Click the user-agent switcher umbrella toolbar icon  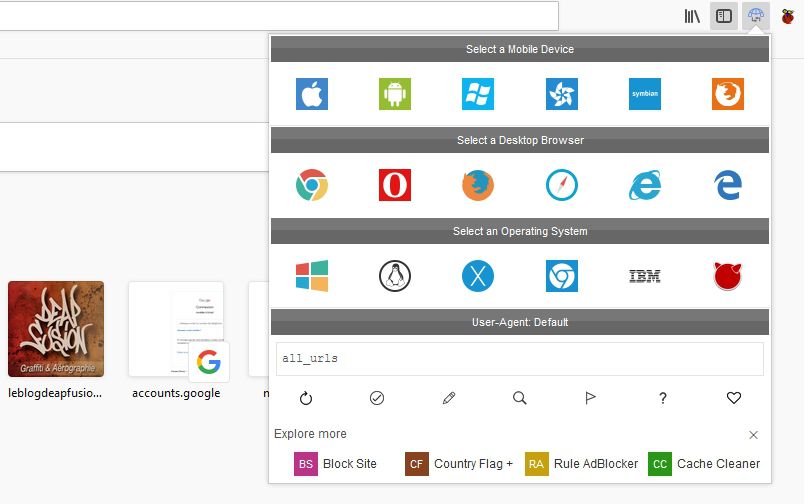(x=756, y=16)
